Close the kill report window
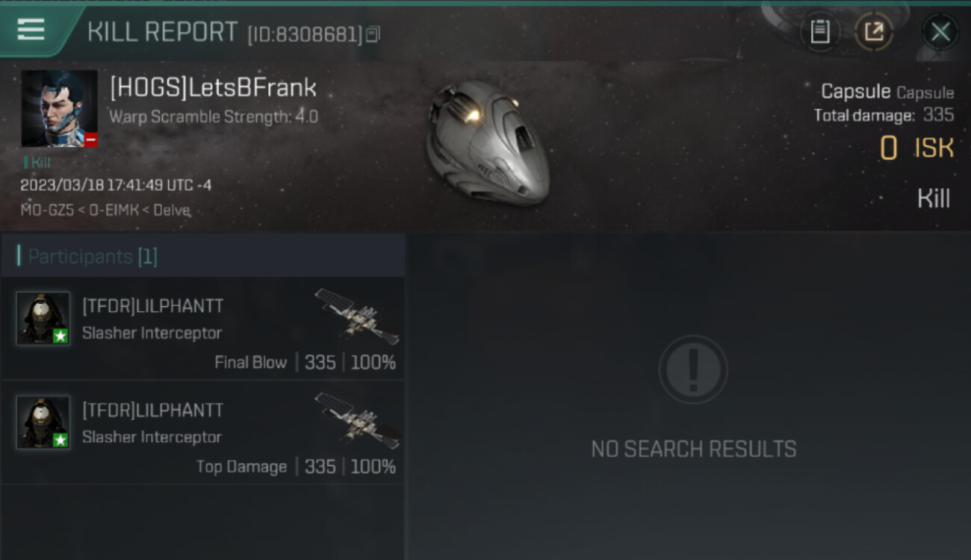 click(x=940, y=31)
